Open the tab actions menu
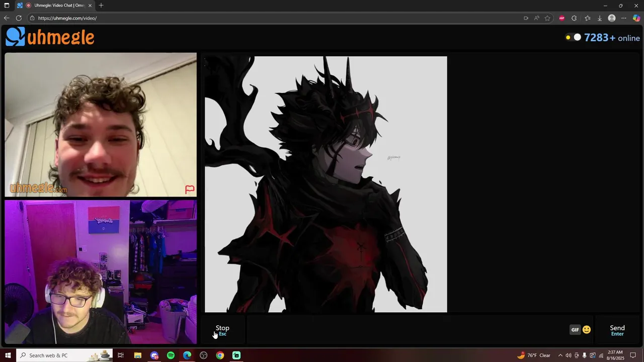 pyautogui.click(x=7, y=6)
